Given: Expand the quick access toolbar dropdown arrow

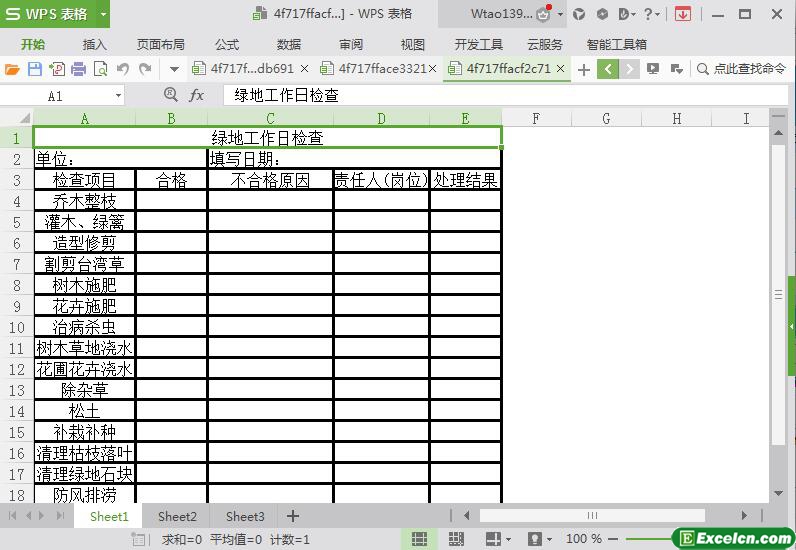Looking at the screenshot, I should pyautogui.click(x=174, y=69).
